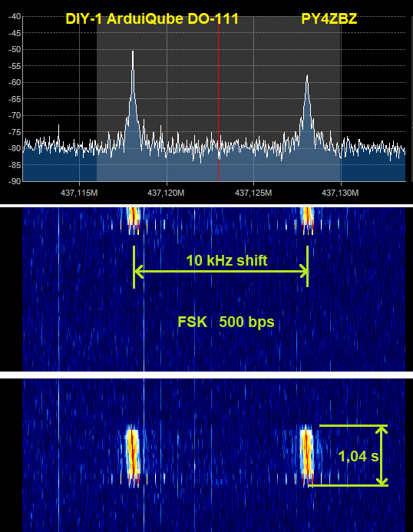Image resolution: width=413 pixels, height=532 pixels.
Task: Click the '1,04 s' duration annotation
Action: point(358,456)
